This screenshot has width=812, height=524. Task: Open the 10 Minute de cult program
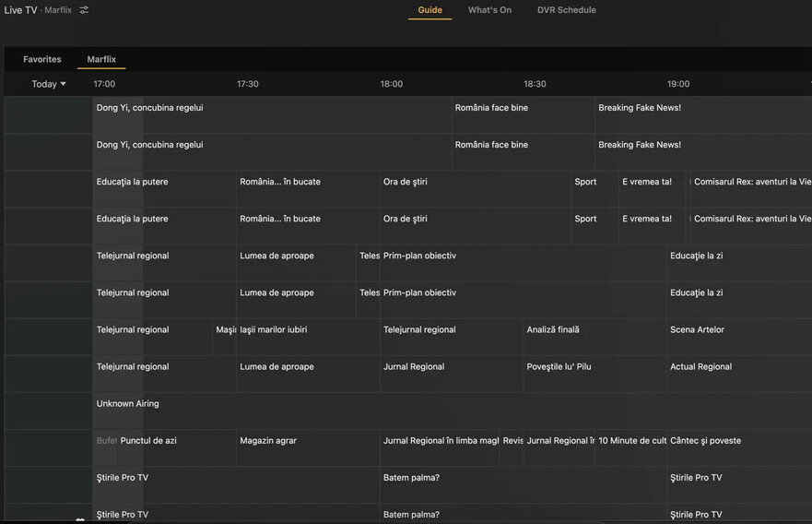pos(630,447)
